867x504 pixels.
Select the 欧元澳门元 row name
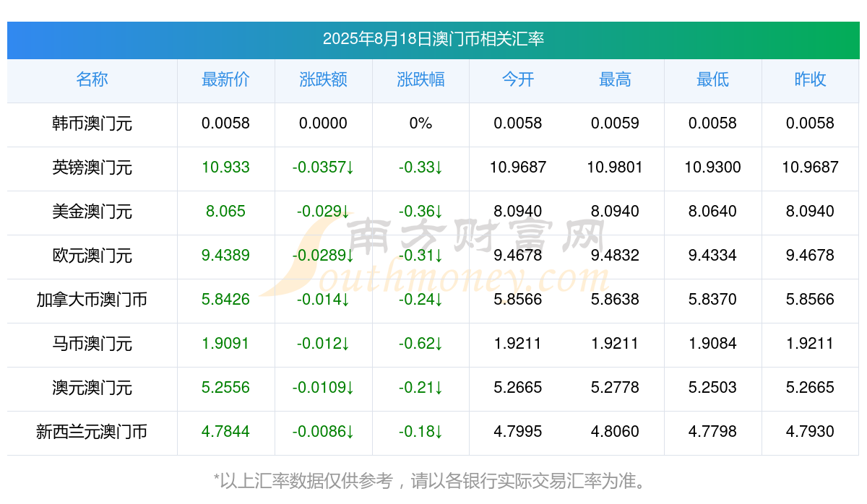tap(92, 256)
